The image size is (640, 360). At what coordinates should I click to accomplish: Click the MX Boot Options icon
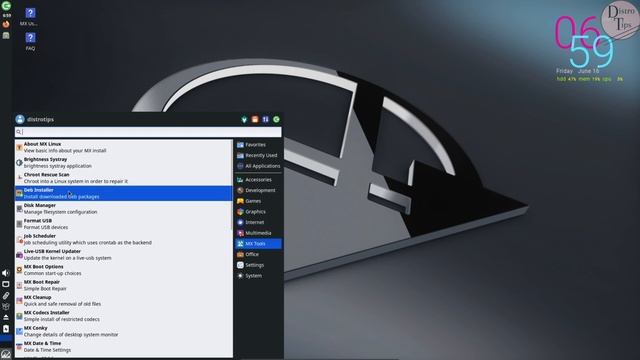[19, 270]
